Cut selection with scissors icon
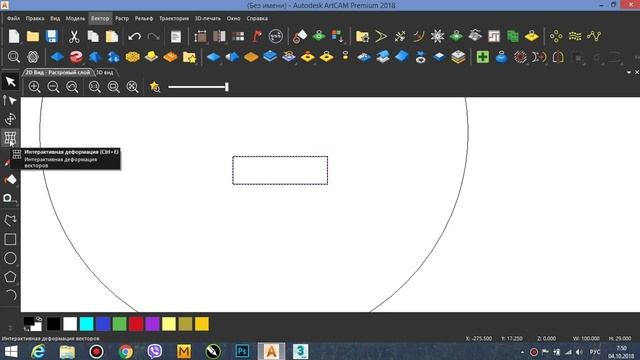Viewport: 640px width, 360px height. 74,36
